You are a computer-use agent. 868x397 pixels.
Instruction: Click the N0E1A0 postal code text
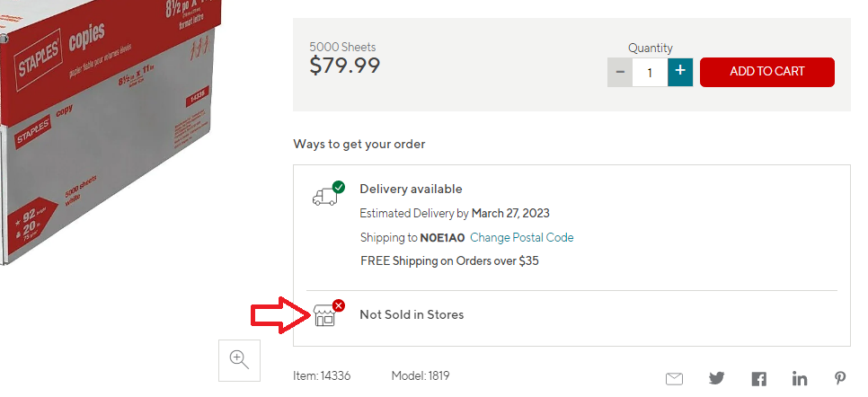[442, 238]
